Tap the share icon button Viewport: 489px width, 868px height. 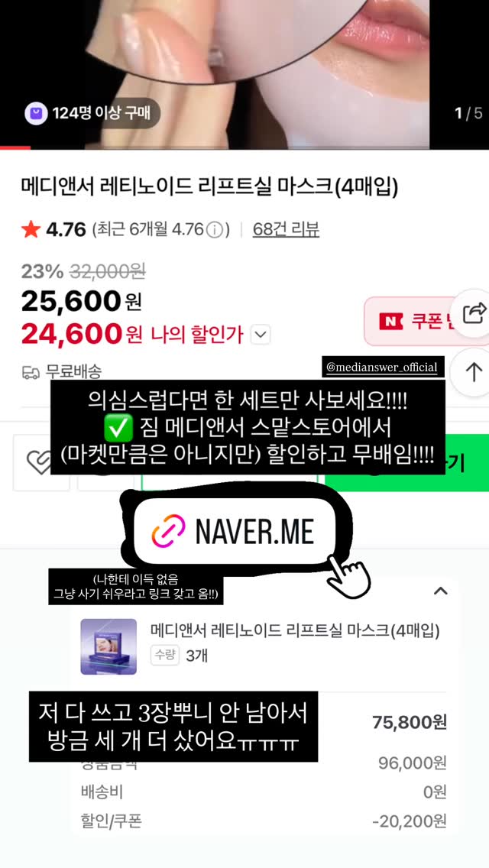click(472, 314)
